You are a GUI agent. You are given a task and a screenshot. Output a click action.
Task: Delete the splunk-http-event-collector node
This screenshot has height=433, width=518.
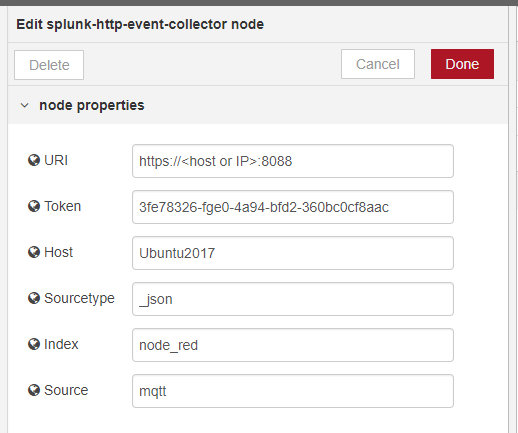click(x=49, y=65)
